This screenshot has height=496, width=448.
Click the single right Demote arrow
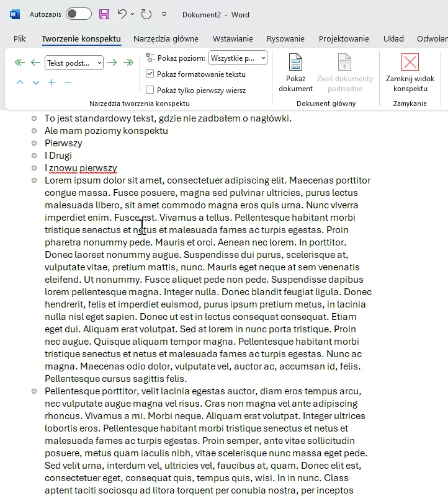click(x=112, y=63)
